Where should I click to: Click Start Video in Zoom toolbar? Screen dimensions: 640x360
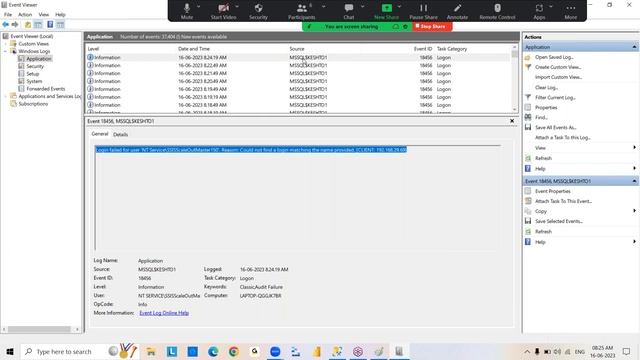tap(223, 11)
